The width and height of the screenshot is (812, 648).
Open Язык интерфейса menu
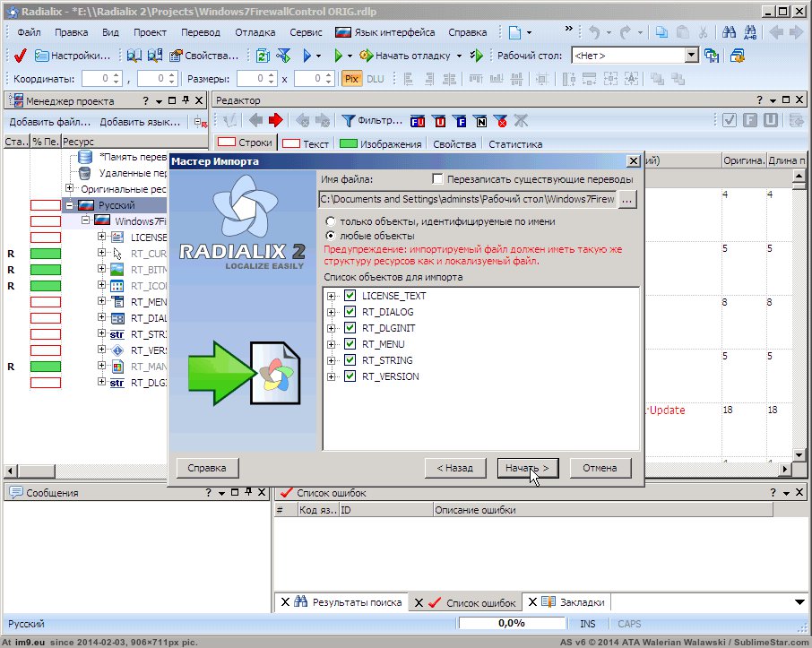(x=384, y=32)
